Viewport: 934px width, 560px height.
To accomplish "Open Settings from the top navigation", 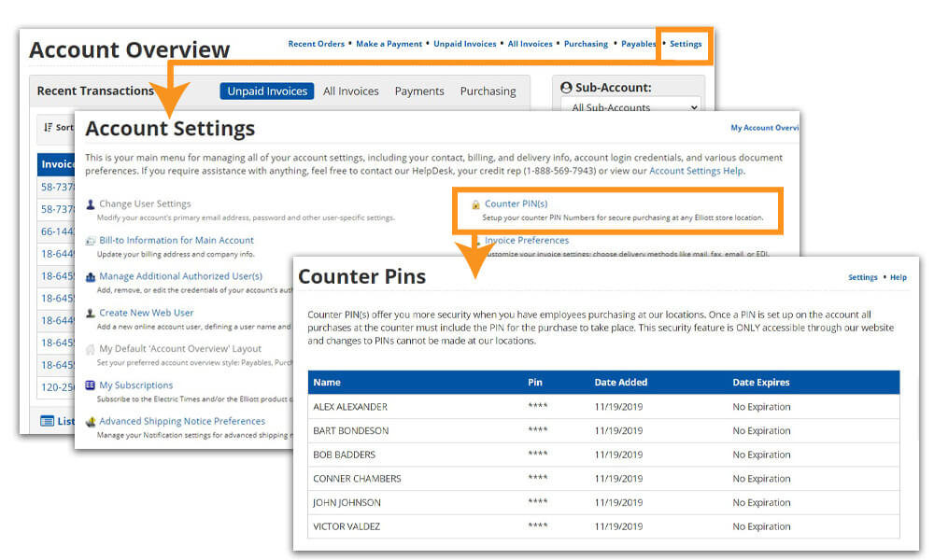I will click(685, 43).
